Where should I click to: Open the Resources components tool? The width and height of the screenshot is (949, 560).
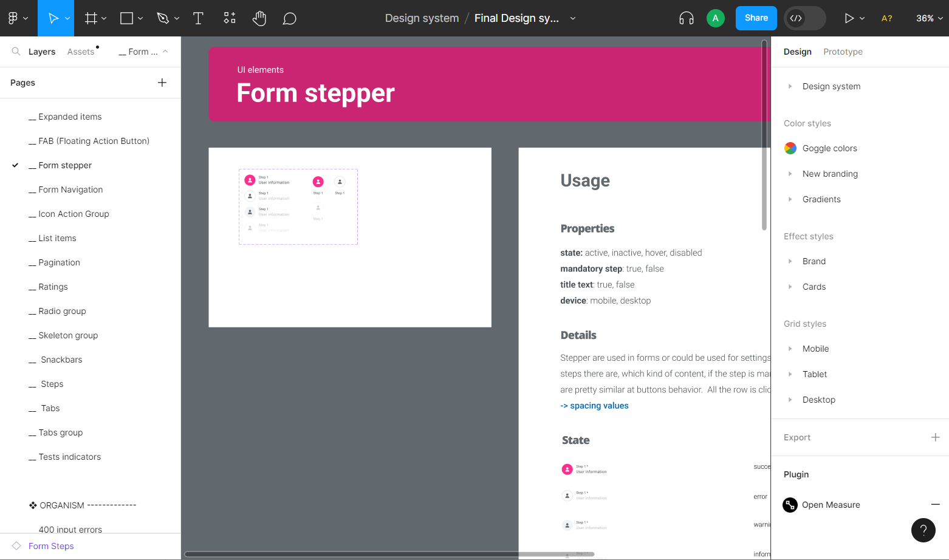[230, 18]
